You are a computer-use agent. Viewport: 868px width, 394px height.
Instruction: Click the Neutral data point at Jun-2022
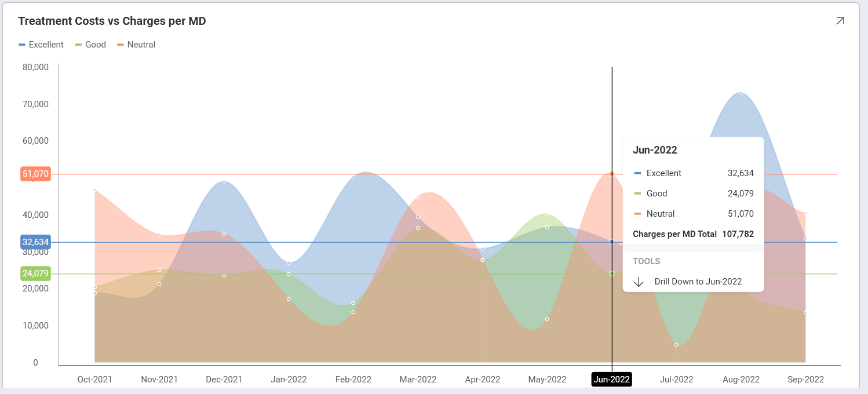[x=612, y=174]
